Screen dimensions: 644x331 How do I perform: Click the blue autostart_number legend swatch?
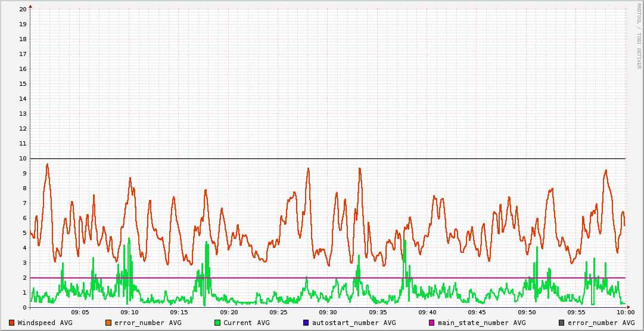(x=306, y=323)
